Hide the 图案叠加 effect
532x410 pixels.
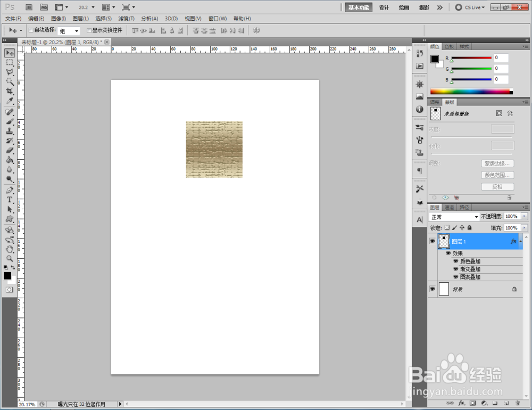(456, 277)
